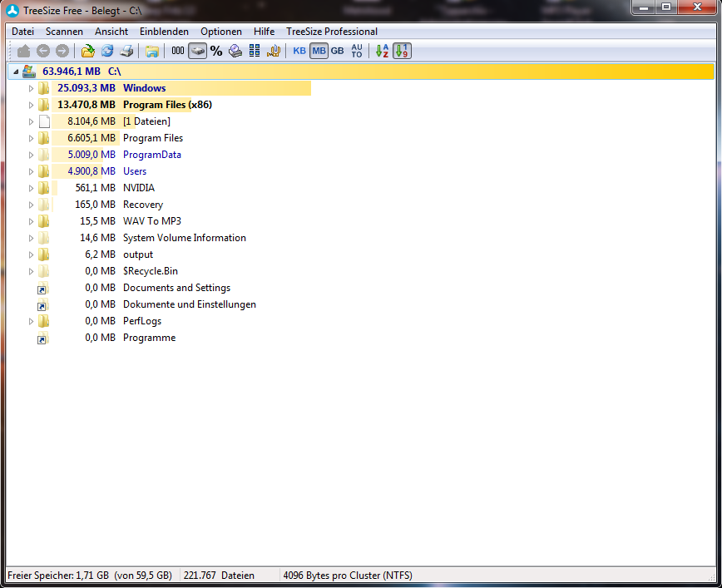Screen dimensions: 722x588
Task: Expand the [1 Dateien] node
Action: pos(31,121)
